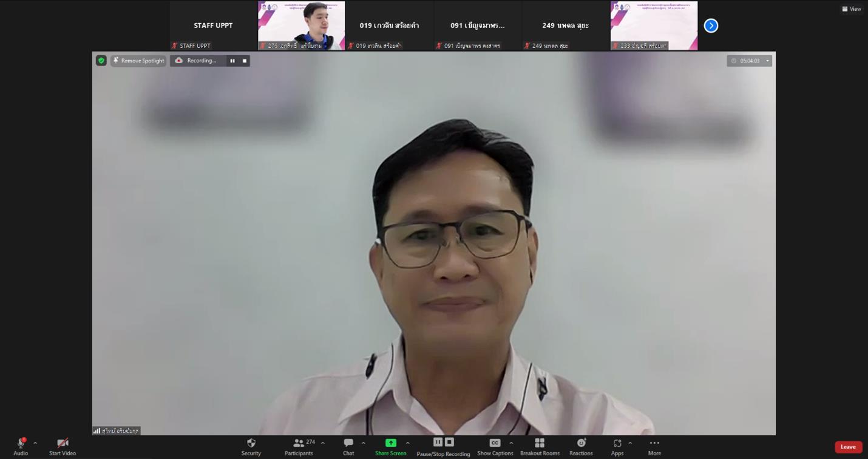
Task: Toggle the Audio microphone mute
Action: pyautogui.click(x=21, y=447)
